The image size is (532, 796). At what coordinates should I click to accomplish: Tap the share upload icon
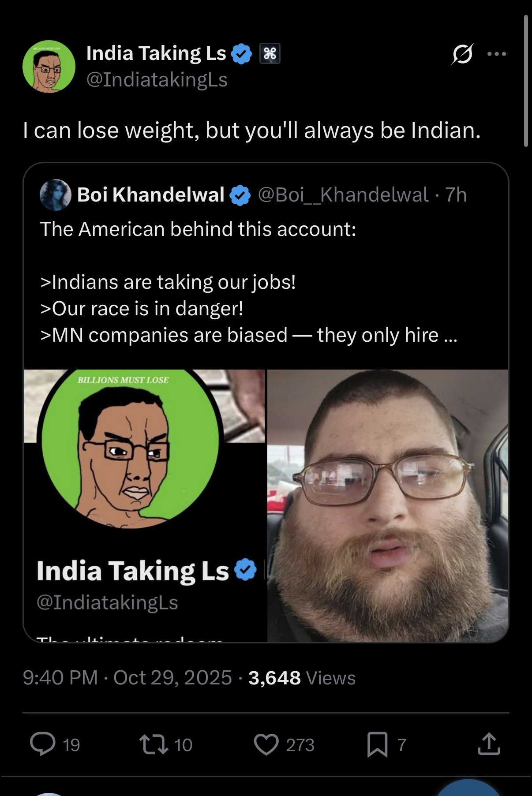(489, 744)
